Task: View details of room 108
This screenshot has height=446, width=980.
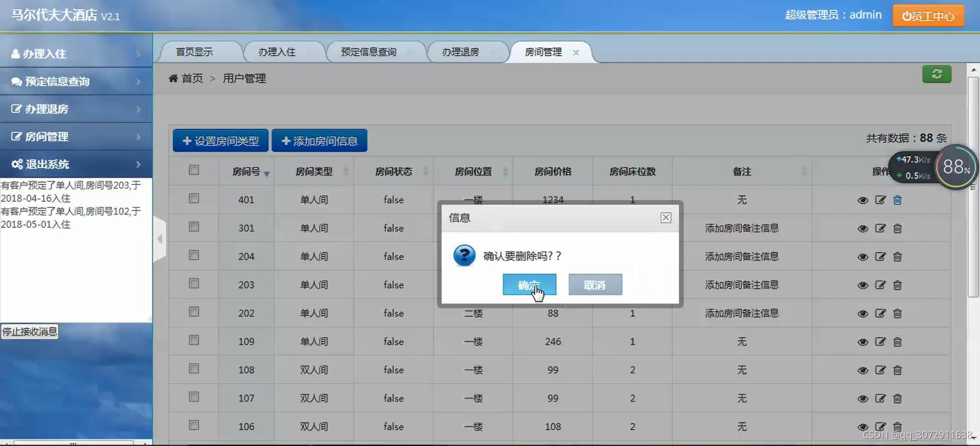Action: pyautogui.click(x=863, y=370)
